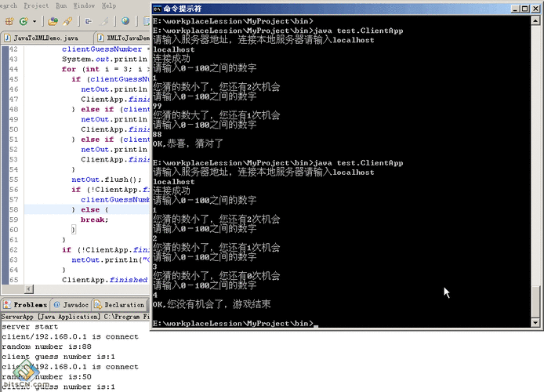This screenshot has width=544, height=392.
Task: Click the New Java Class toolbar icon
Action: [24, 21]
